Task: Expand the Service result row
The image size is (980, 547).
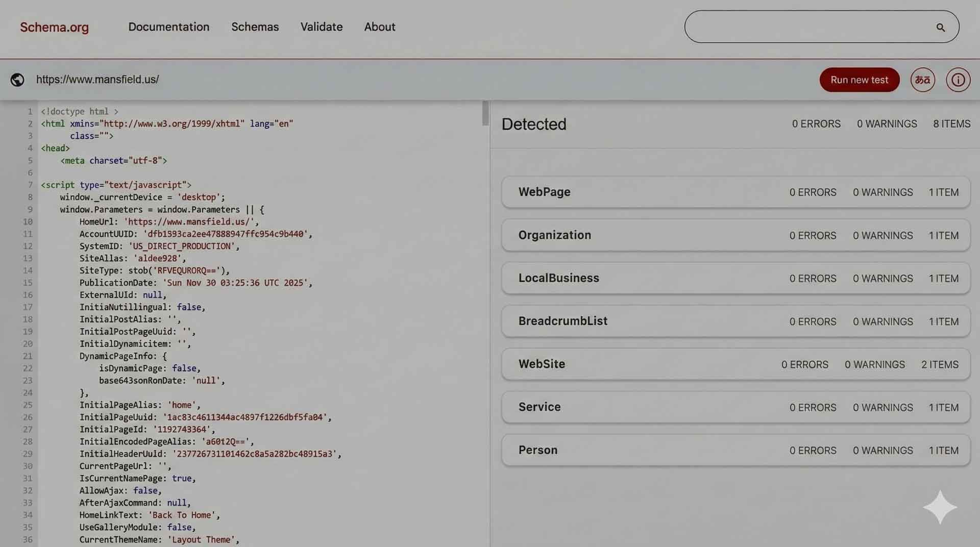Action: click(x=736, y=407)
